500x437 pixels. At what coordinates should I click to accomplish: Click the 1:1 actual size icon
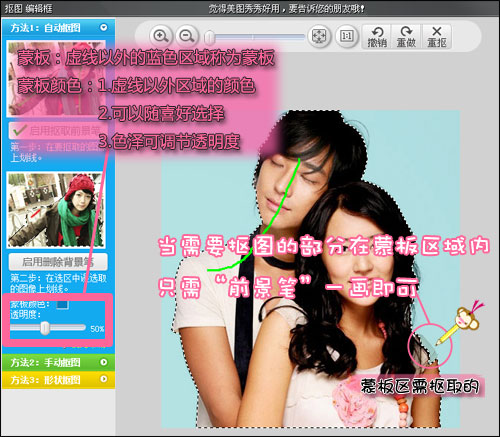347,36
